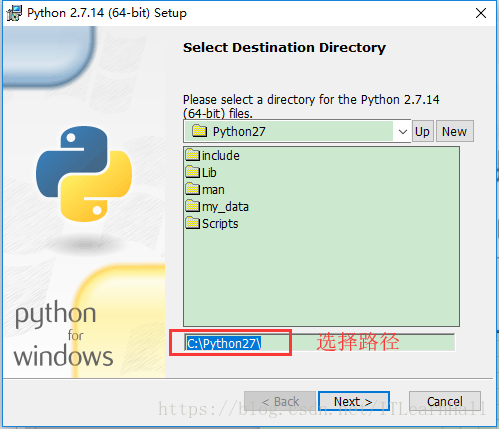Image resolution: width=499 pixels, height=429 pixels.
Task: Click the include folder icon
Action: tap(192, 155)
